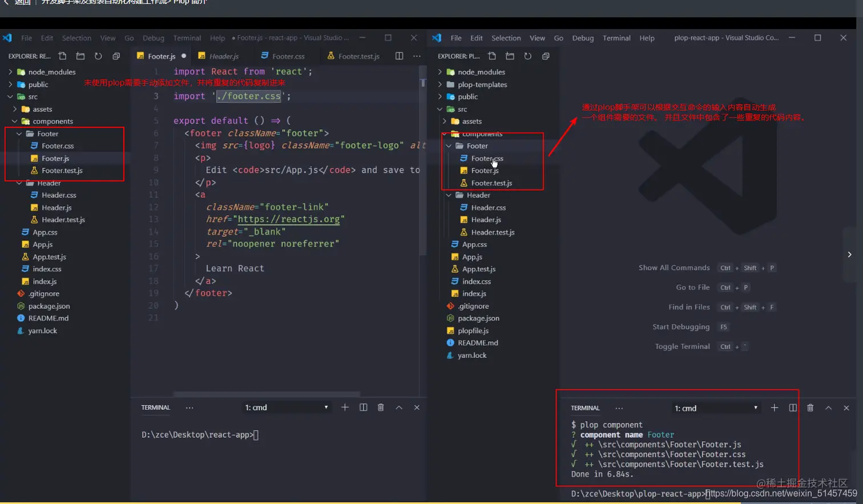Add new terminal in right window
Viewport: 863px width, 504px height.
pos(775,408)
